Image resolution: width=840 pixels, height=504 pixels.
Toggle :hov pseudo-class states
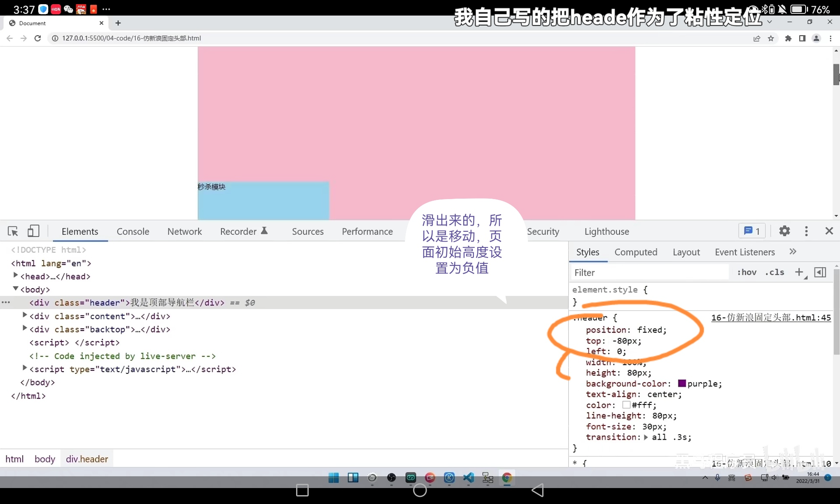(747, 272)
